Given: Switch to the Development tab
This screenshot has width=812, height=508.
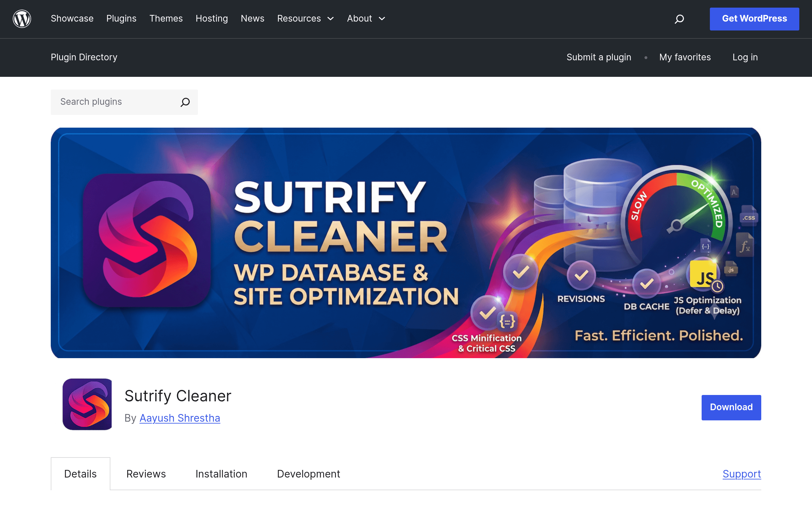Looking at the screenshot, I should pyautogui.click(x=308, y=474).
